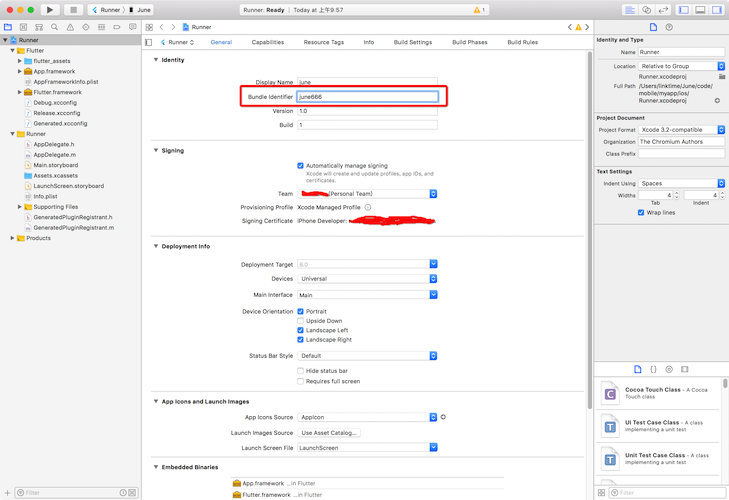Show the Code Snippet library

coord(653,369)
